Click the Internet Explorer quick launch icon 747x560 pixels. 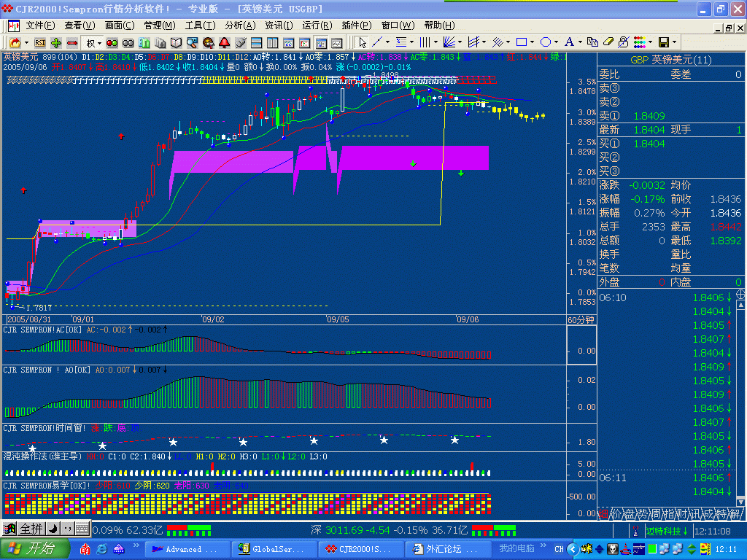pos(101,549)
